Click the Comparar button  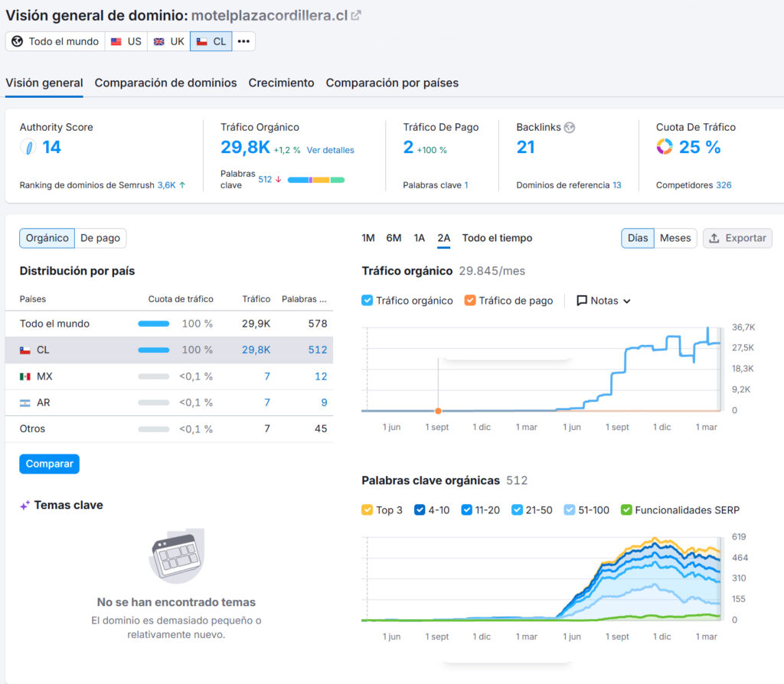49,464
